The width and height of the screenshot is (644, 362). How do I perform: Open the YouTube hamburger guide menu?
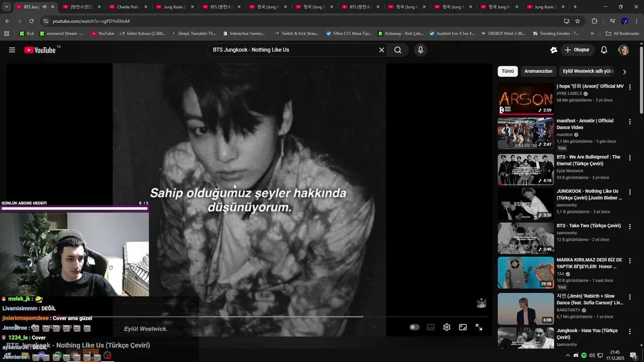point(12,50)
